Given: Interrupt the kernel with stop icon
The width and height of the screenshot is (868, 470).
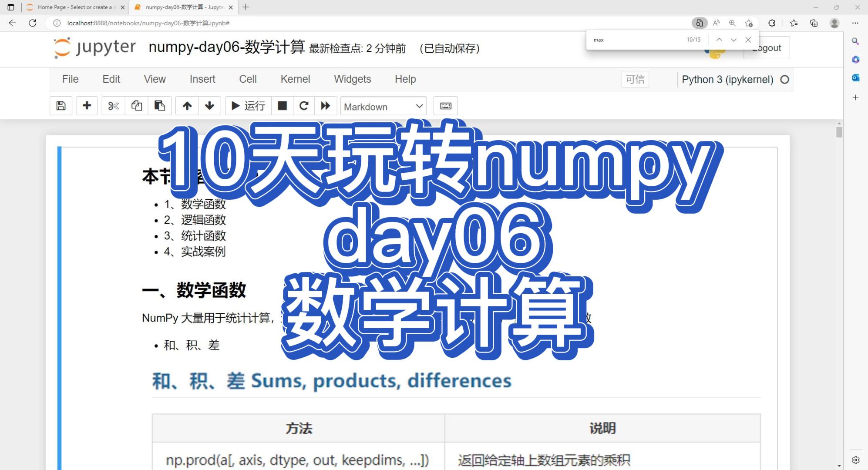Looking at the screenshot, I should pyautogui.click(x=282, y=106).
